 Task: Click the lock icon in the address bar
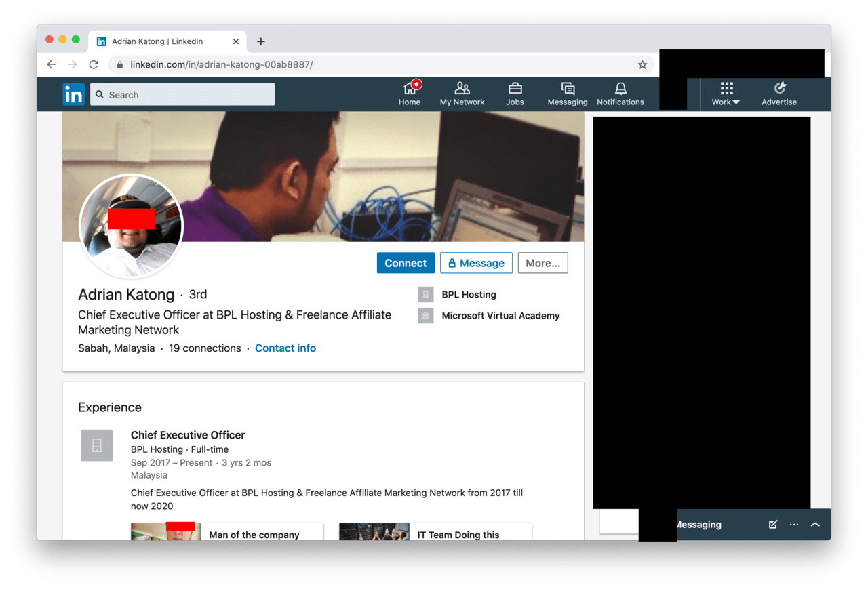[x=120, y=64]
